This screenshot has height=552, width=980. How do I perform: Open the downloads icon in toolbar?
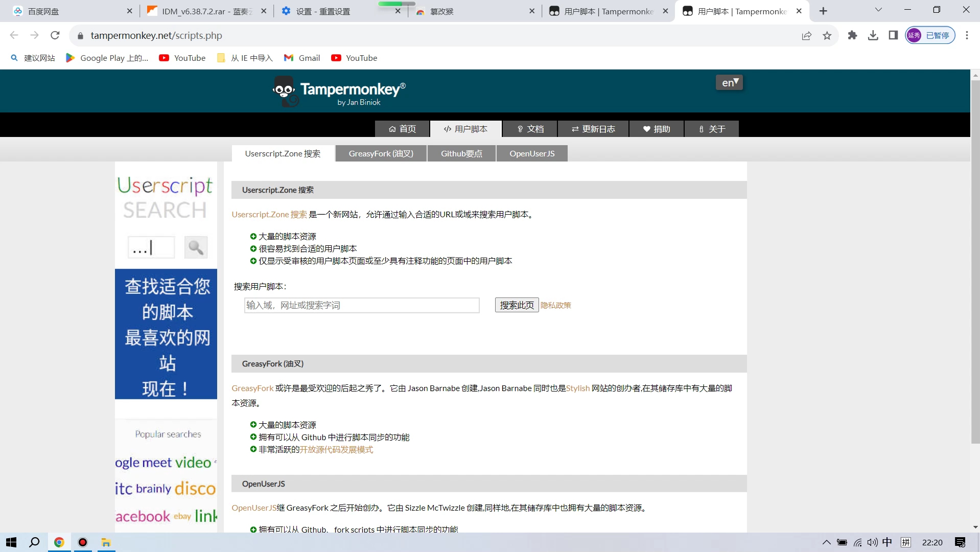coord(873,35)
